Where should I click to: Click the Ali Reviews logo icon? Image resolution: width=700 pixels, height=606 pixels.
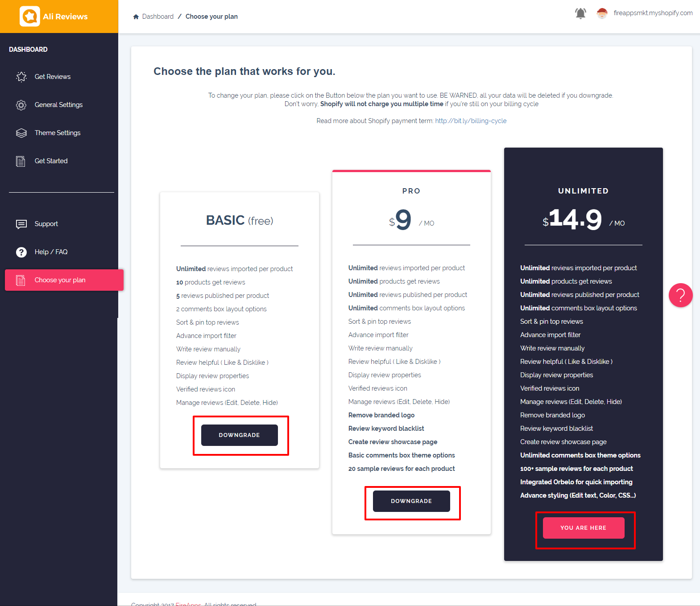point(30,16)
